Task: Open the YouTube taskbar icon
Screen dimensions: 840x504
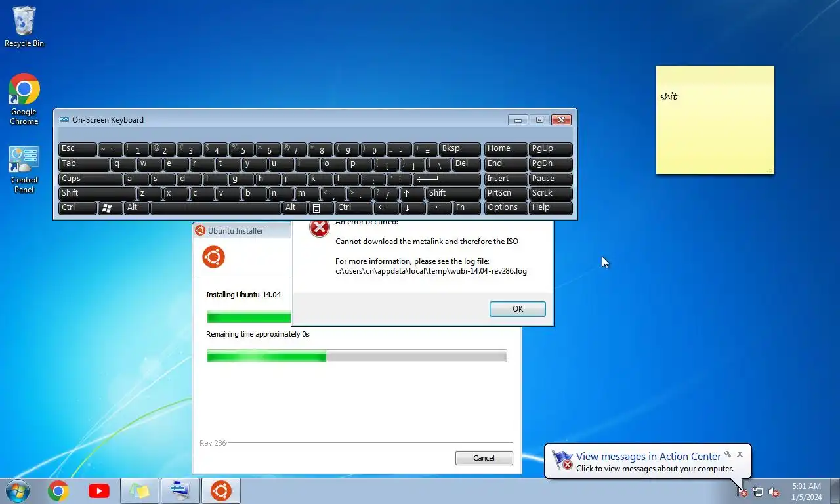Action: (99, 491)
